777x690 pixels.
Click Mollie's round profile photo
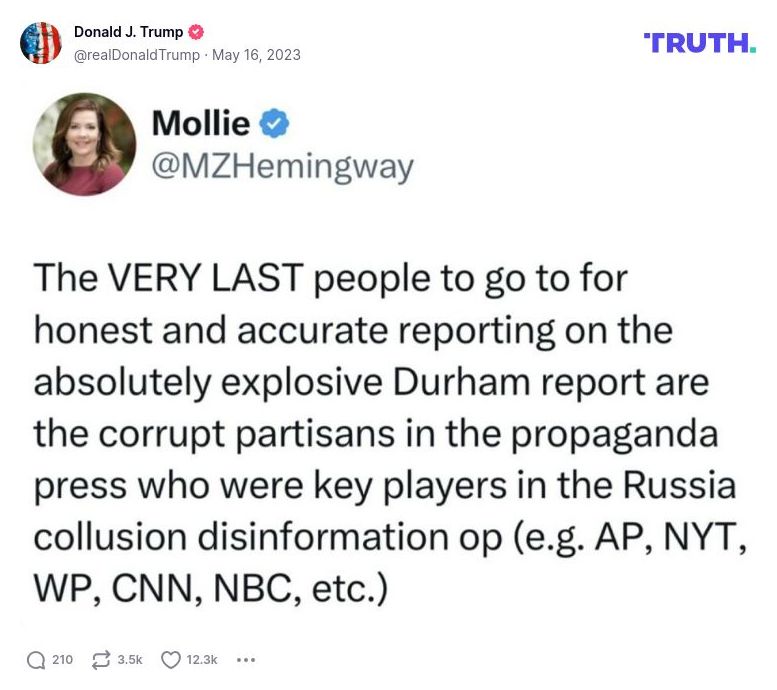(85, 144)
